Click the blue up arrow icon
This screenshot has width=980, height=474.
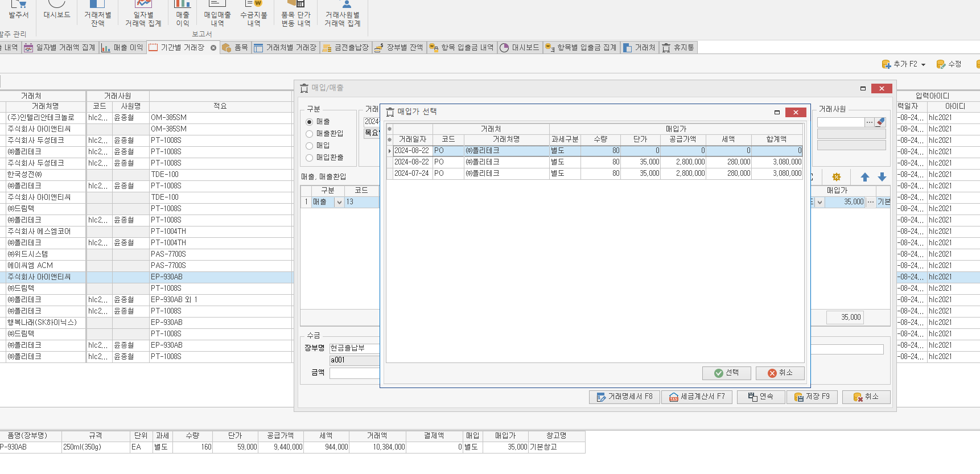tap(865, 178)
